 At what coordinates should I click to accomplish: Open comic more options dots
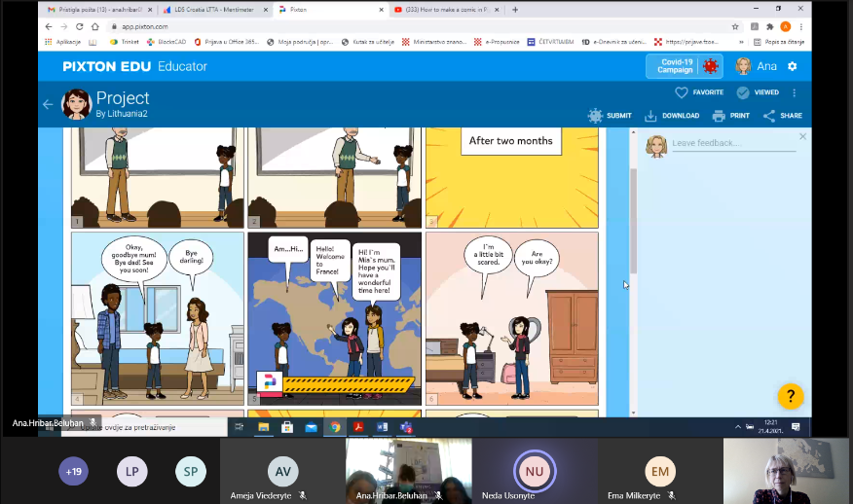tap(795, 93)
